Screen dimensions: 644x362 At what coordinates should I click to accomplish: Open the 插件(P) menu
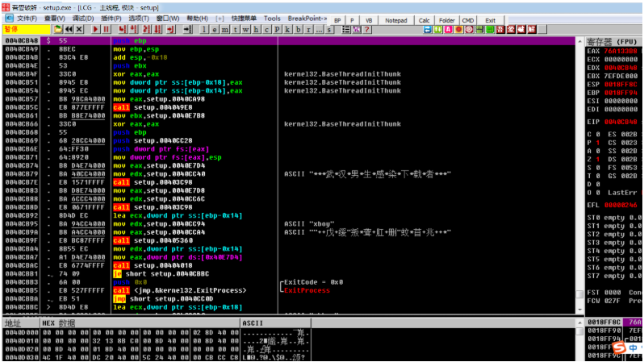click(x=111, y=19)
